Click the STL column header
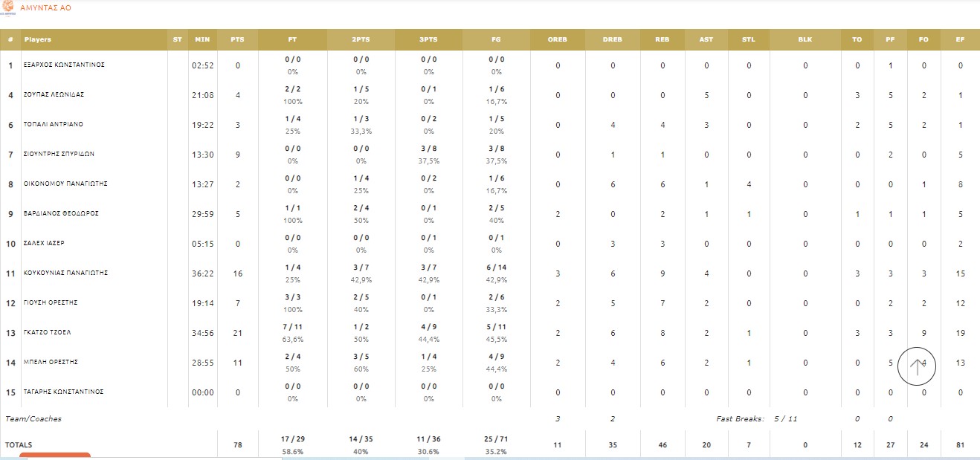The width and height of the screenshot is (980, 460). [x=748, y=39]
